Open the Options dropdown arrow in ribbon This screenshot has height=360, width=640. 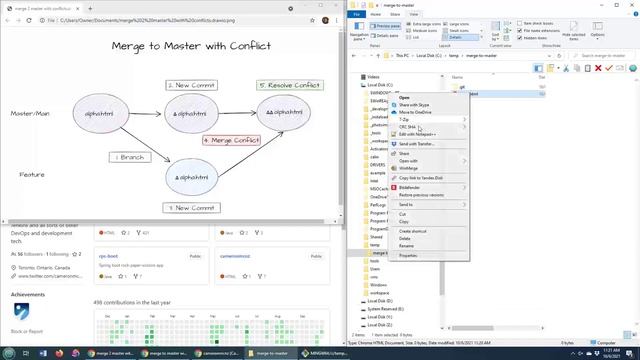tap(597, 39)
